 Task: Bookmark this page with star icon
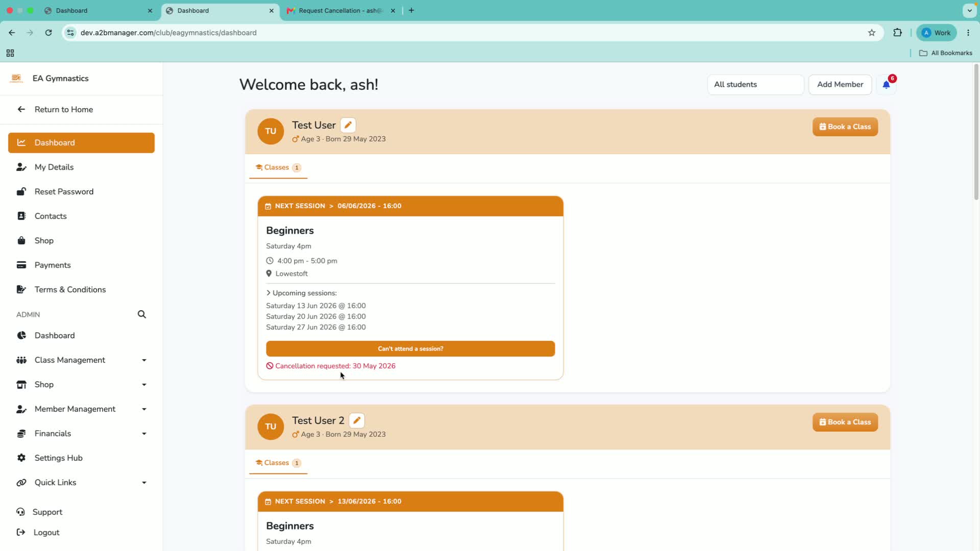pyautogui.click(x=872, y=33)
